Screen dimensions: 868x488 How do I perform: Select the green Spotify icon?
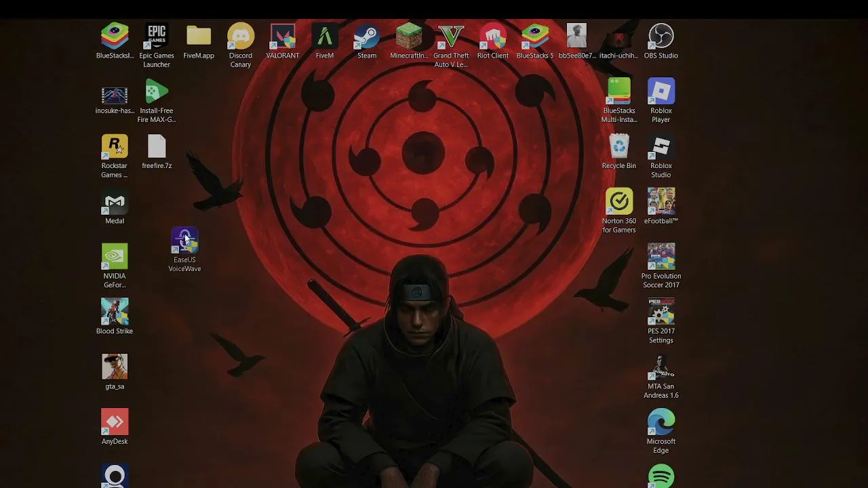click(x=661, y=476)
